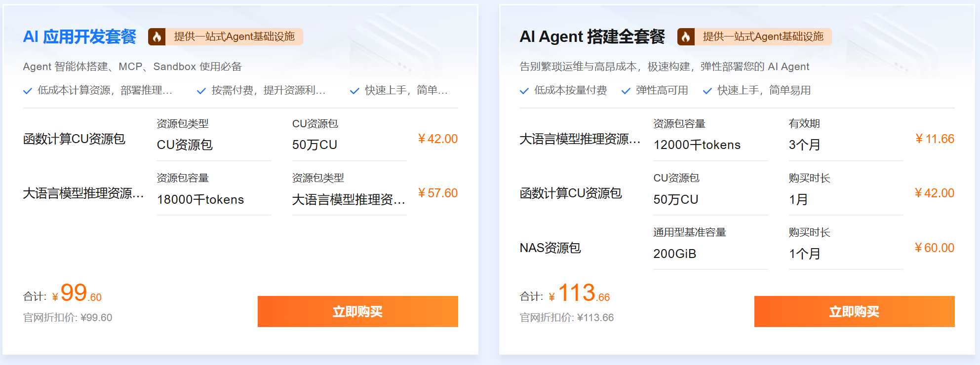Screen dimensions: 980x365
Task: Click the flame icon in AI Agent 搭建全套餐 card
Action: (687, 36)
